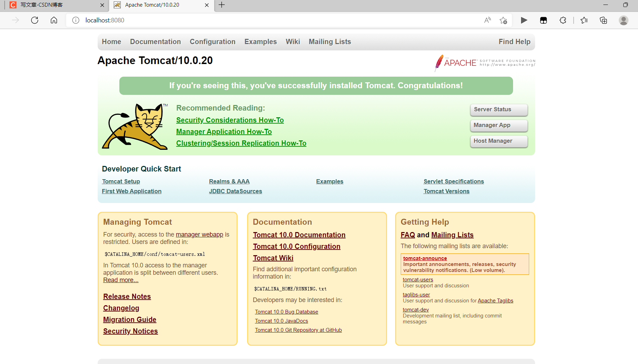Open the Extensions puzzle icon
638x364 pixels.
(x=563, y=20)
